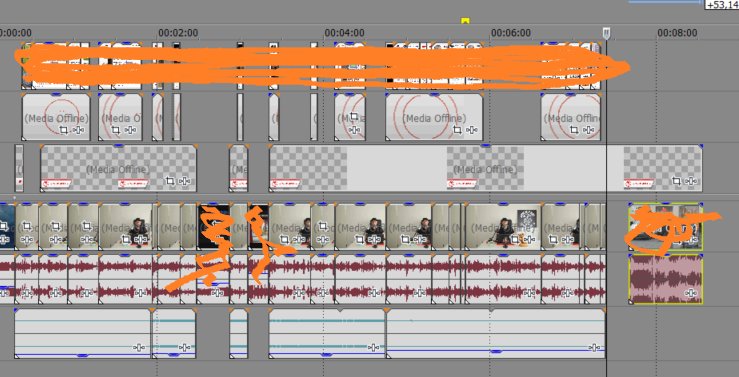Click the +53,14 value box

(722, 5)
